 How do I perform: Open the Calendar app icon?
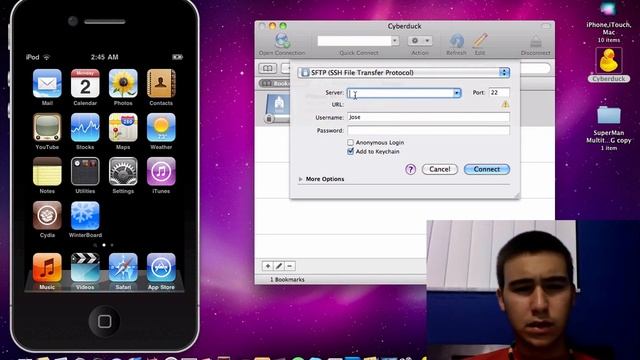(85, 83)
